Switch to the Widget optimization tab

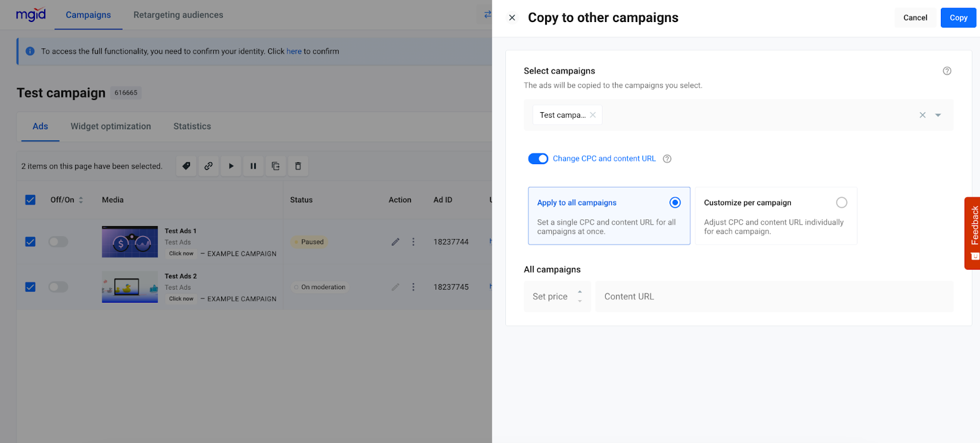111,126
